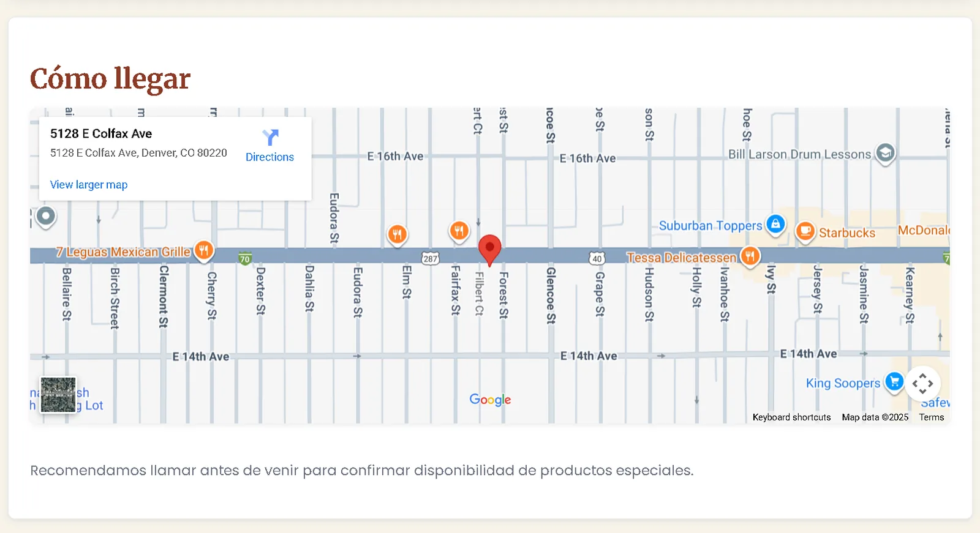
Task: Open the View larger map link
Action: click(89, 185)
